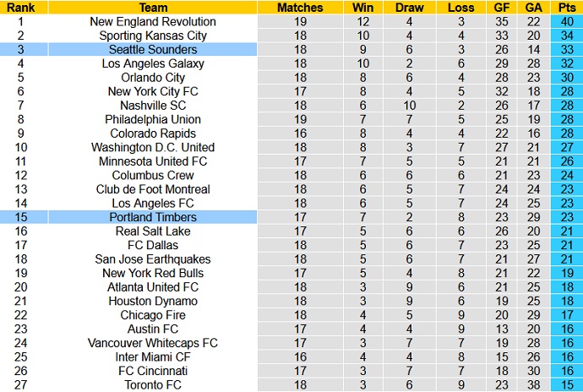Click on Club de Foot Montreal
This screenshot has height=392, width=583.
click(153, 189)
